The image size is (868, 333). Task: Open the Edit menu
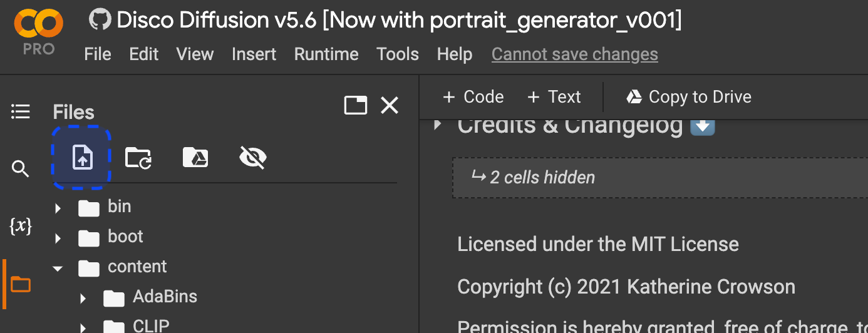pyautogui.click(x=144, y=54)
